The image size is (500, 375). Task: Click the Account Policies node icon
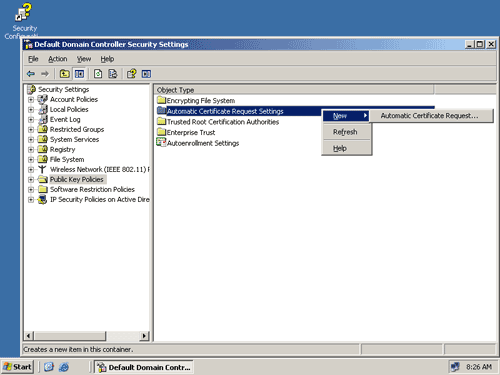[x=42, y=99]
